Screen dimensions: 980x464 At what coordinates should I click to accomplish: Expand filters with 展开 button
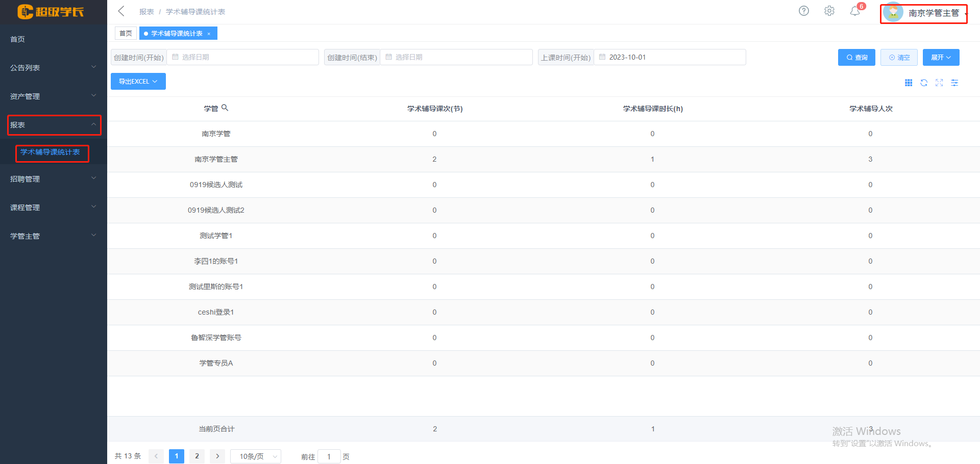point(940,58)
